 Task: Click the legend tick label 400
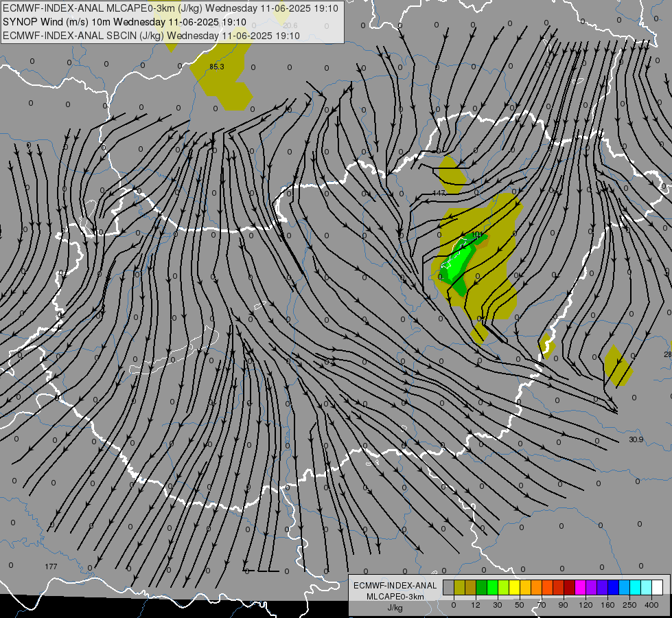point(651,605)
